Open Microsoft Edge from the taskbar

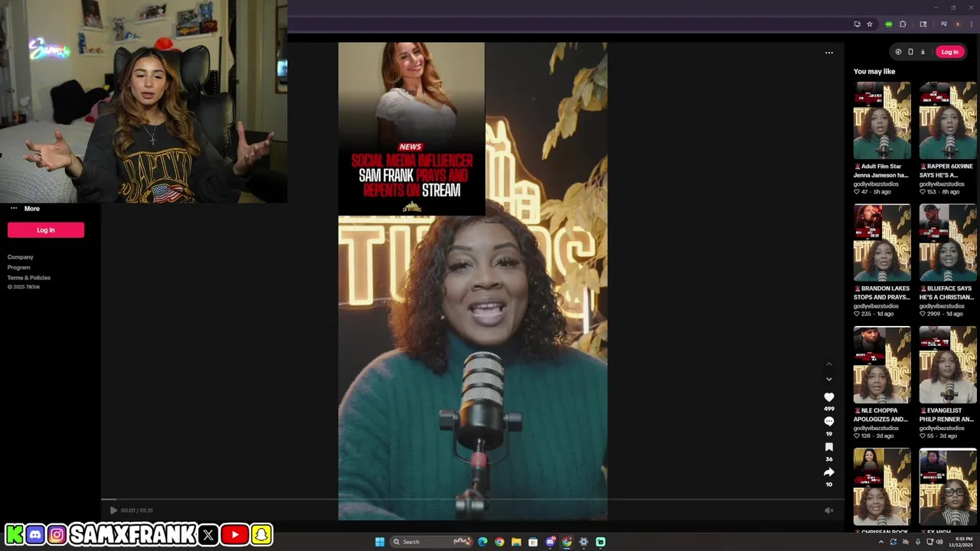tap(482, 542)
